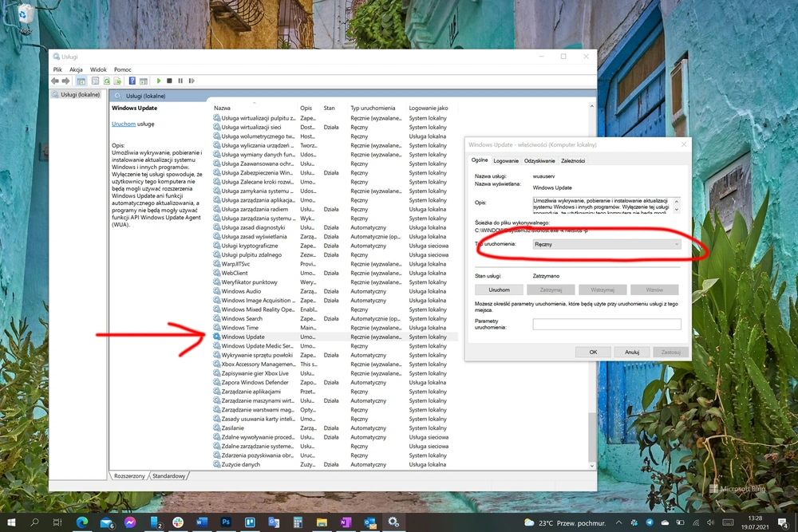This screenshot has width=798, height=532.
Task: Click the taskbar Search magnifier icon
Action: tap(34, 522)
